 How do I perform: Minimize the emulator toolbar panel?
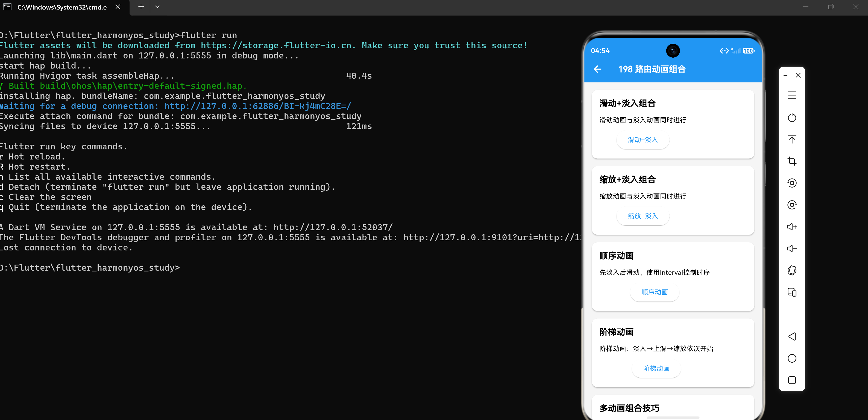coord(785,75)
